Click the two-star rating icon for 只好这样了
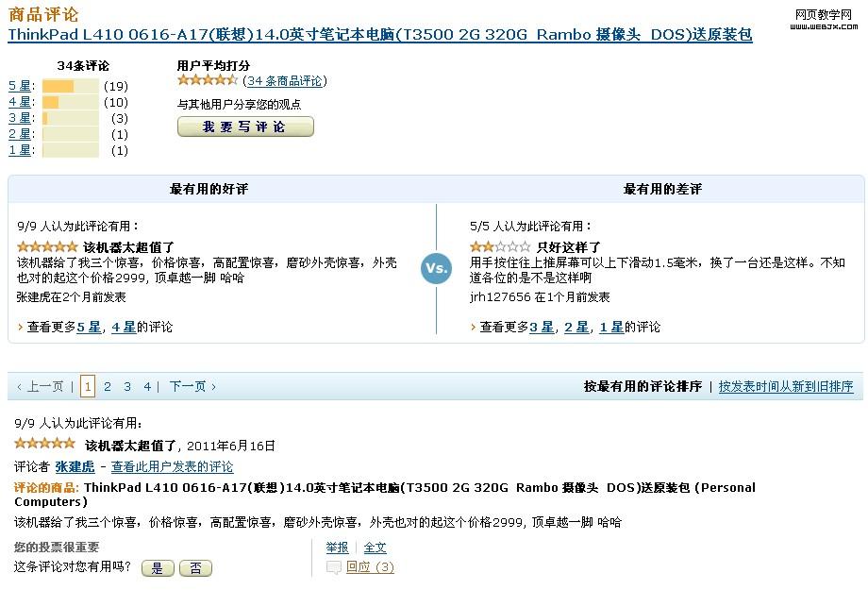868x590 pixels. (x=500, y=247)
